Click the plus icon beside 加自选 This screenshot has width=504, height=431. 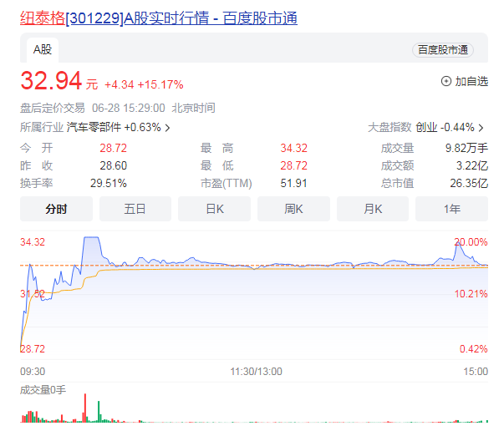tap(445, 81)
